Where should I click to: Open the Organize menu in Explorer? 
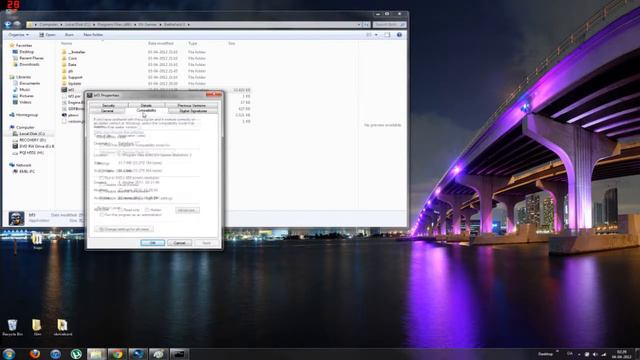[x=19, y=35]
